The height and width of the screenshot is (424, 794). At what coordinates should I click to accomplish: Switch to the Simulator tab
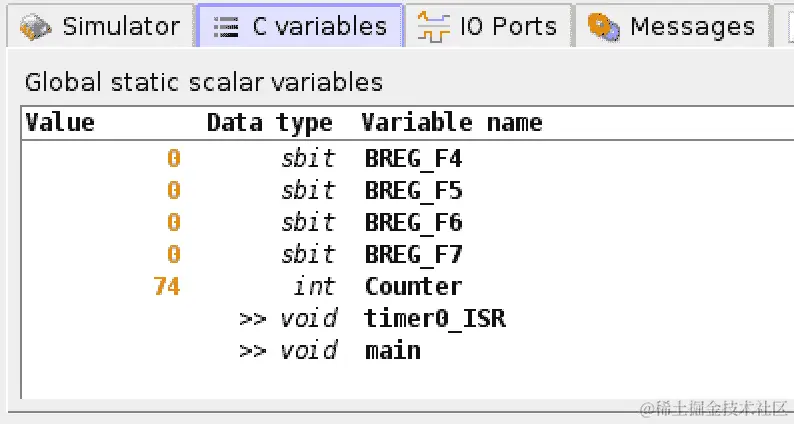(100, 26)
